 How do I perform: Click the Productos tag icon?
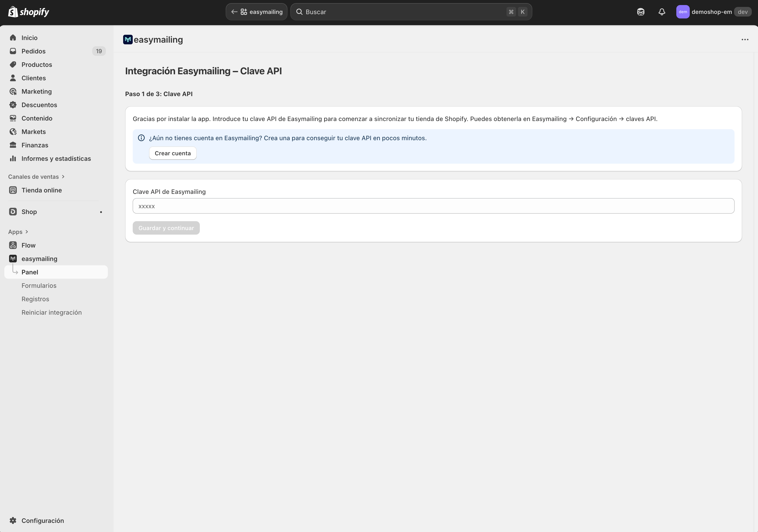[x=13, y=64]
